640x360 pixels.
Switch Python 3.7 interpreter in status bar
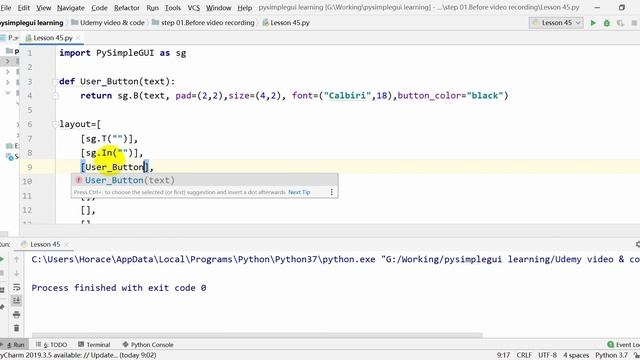[611, 356]
